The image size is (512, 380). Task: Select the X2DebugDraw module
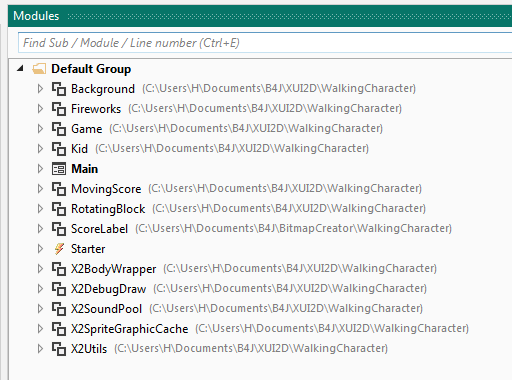[x=109, y=289]
